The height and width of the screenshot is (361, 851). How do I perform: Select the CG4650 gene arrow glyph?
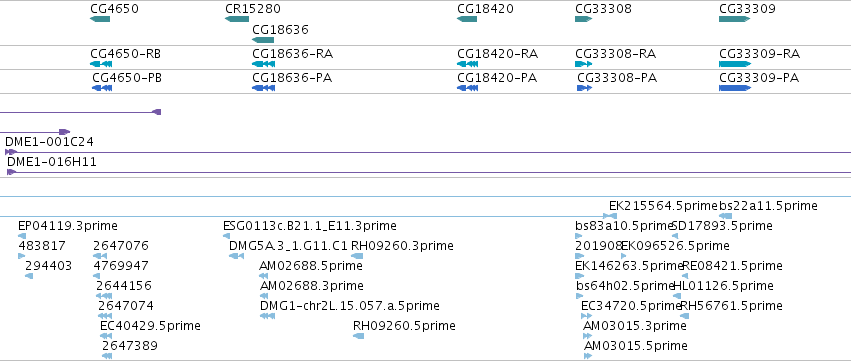coord(100,19)
